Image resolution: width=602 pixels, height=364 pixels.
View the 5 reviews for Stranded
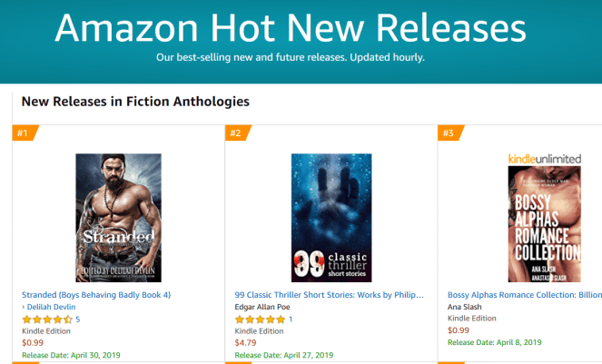pyautogui.click(x=78, y=320)
